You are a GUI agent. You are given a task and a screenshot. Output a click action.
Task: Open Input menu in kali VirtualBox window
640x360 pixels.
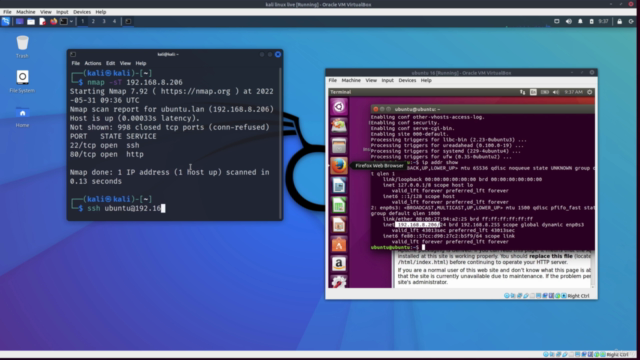[x=62, y=12]
